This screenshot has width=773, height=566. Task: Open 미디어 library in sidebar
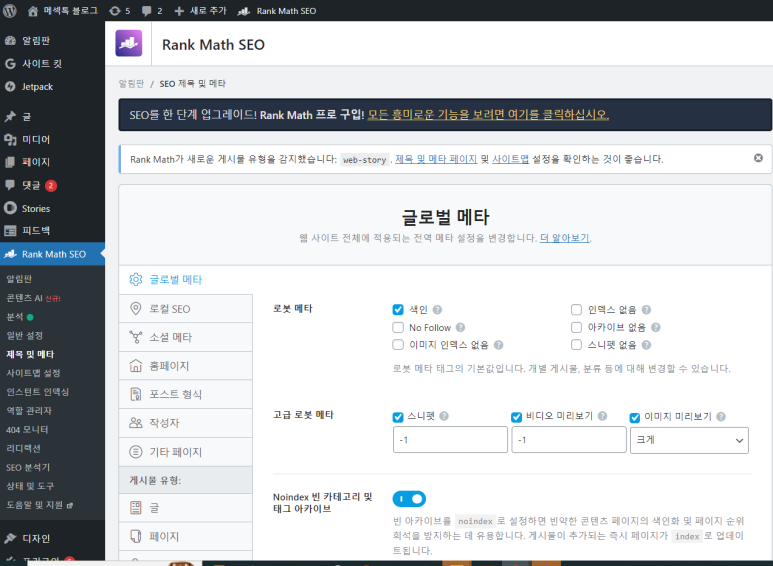pos(52,140)
